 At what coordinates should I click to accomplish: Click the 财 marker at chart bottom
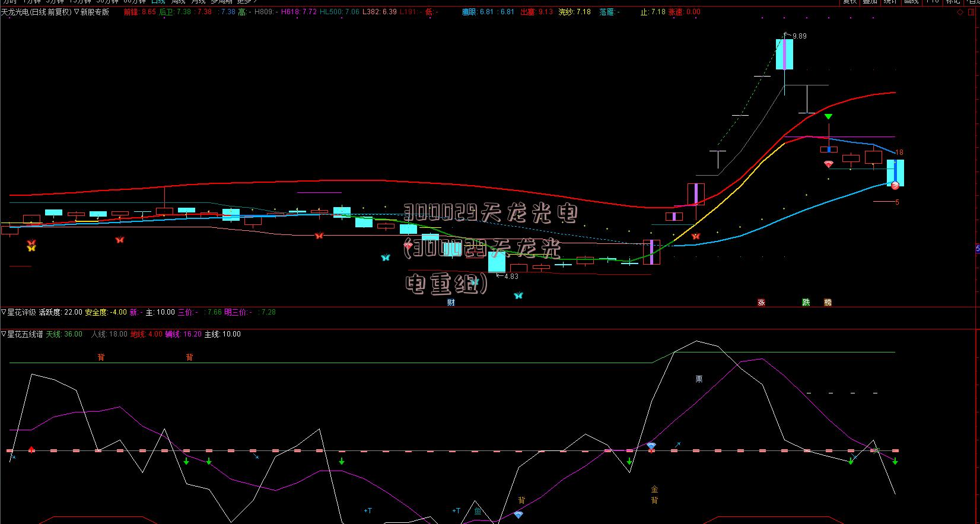[x=451, y=302]
